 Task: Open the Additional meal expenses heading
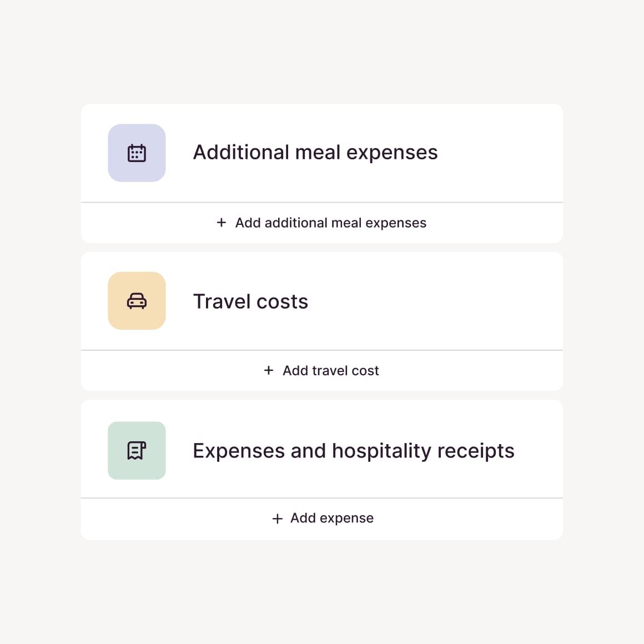click(315, 153)
